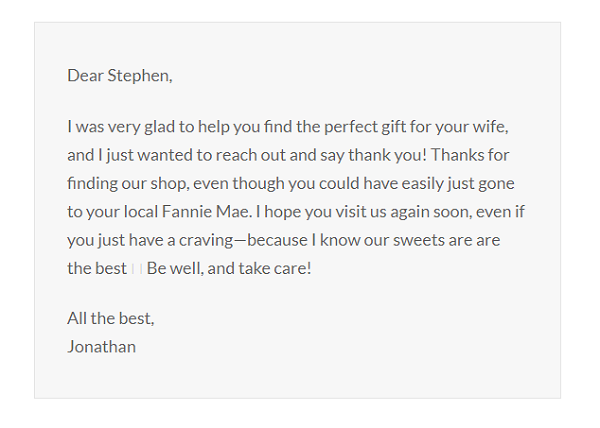Click the phrase "Be well, and take care!"
Viewport: 600px width, 428px height.
(x=229, y=269)
